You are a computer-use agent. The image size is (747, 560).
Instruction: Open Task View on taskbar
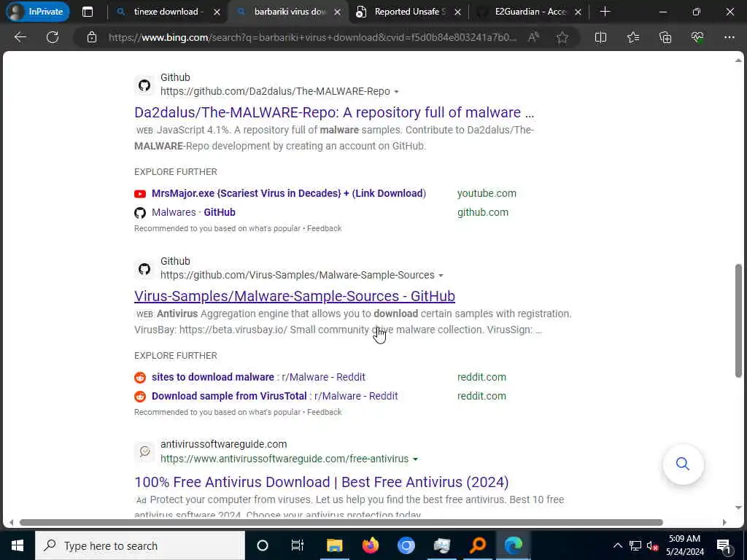point(298,545)
